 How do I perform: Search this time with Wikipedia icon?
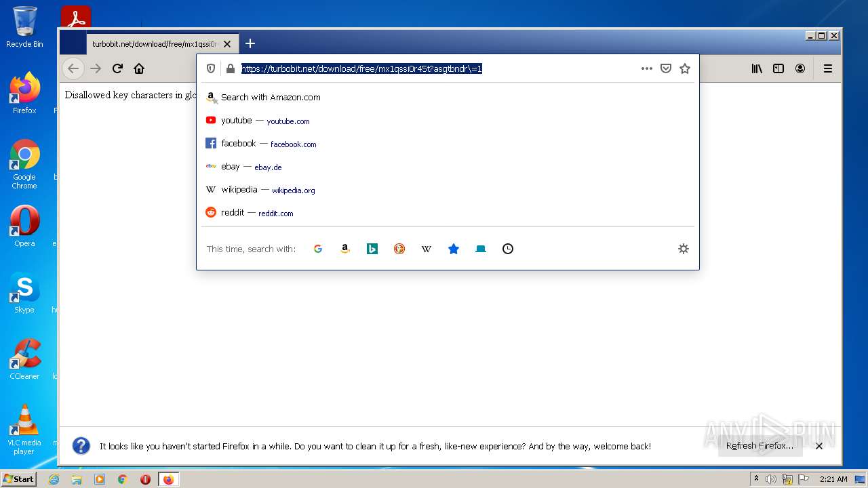pyautogui.click(x=427, y=249)
